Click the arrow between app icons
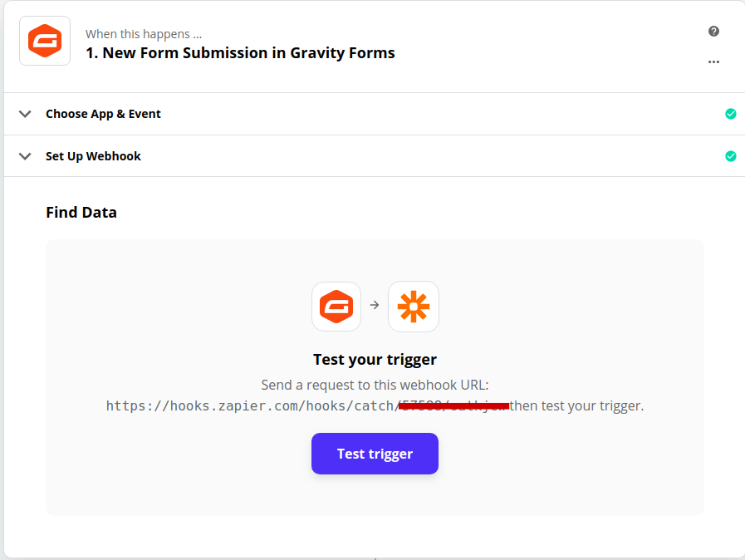 coord(375,305)
